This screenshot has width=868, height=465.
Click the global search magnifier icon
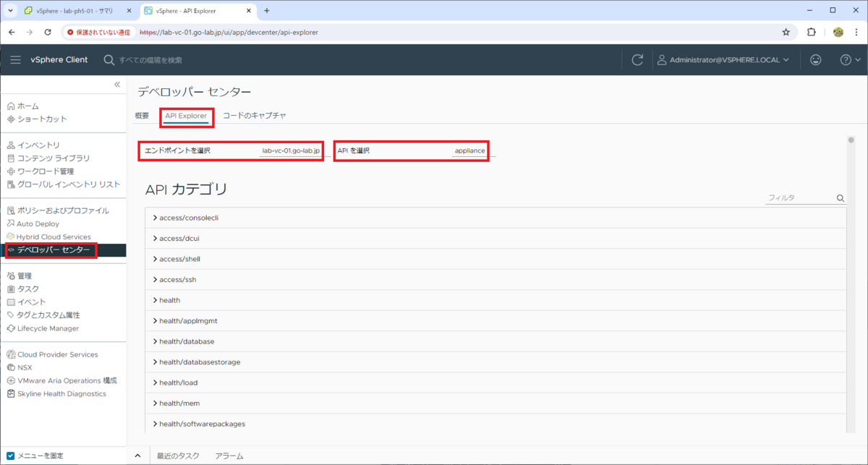(x=109, y=60)
